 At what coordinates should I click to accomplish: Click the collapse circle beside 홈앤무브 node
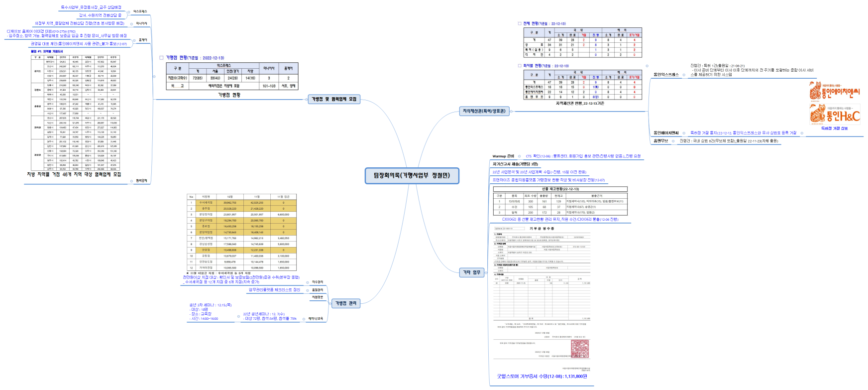pos(673,141)
